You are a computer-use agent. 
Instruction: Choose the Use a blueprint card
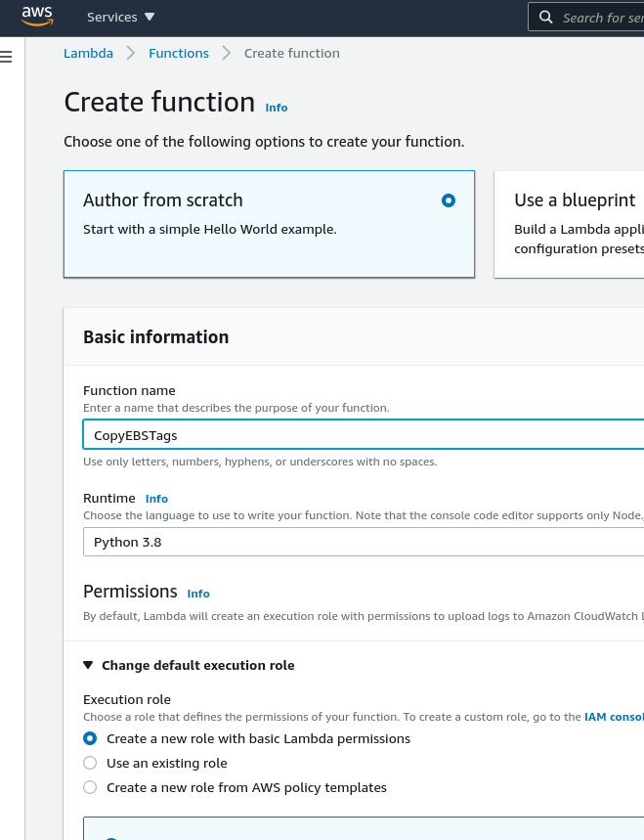(x=569, y=224)
